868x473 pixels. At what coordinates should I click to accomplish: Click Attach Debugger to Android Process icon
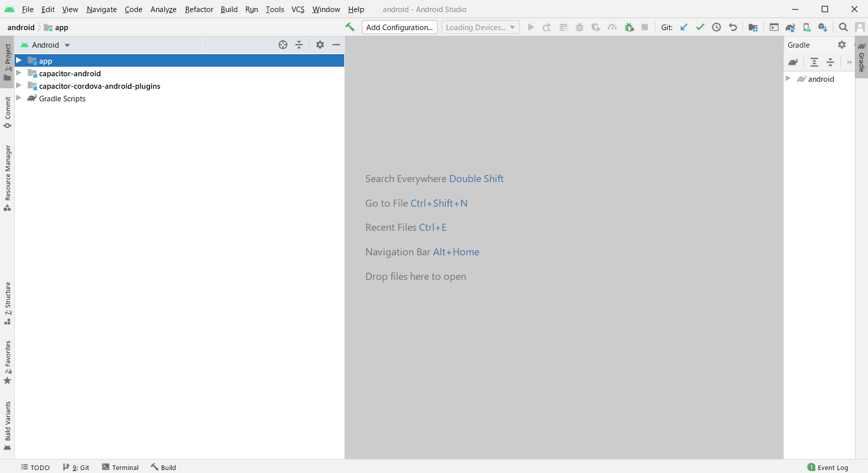(x=629, y=27)
